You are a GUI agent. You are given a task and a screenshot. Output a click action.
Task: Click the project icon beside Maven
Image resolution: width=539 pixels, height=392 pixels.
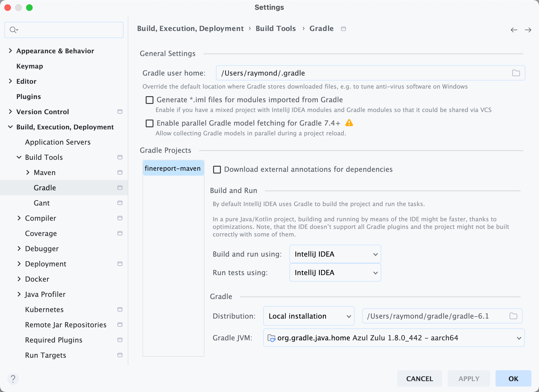pos(120,172)
